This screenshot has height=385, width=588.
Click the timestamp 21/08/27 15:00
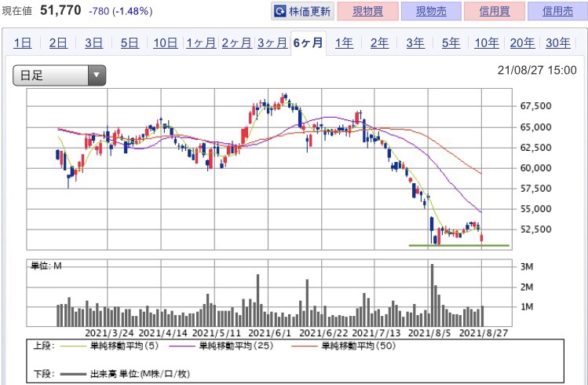(x=537, y=70)
